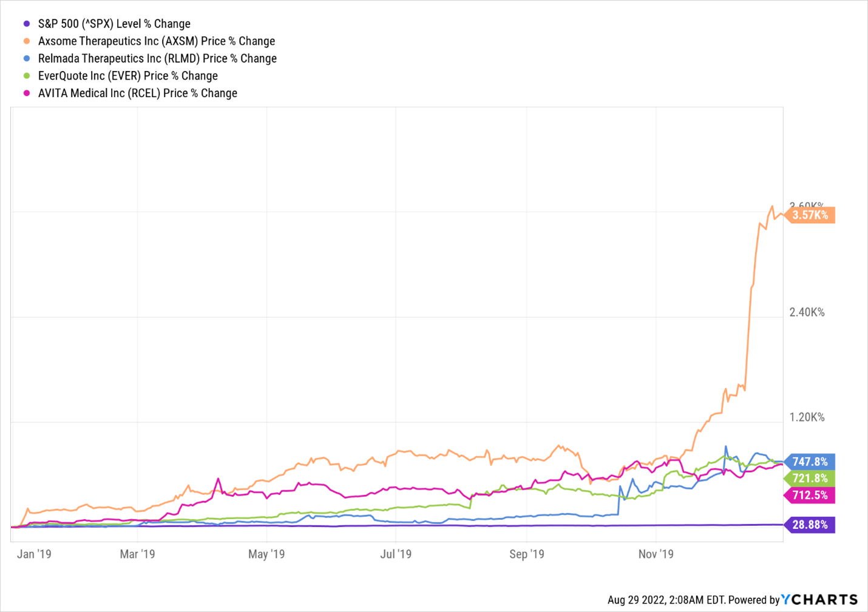
Task: Click the green EverQuote legend dot
Action: click(27, 76)
